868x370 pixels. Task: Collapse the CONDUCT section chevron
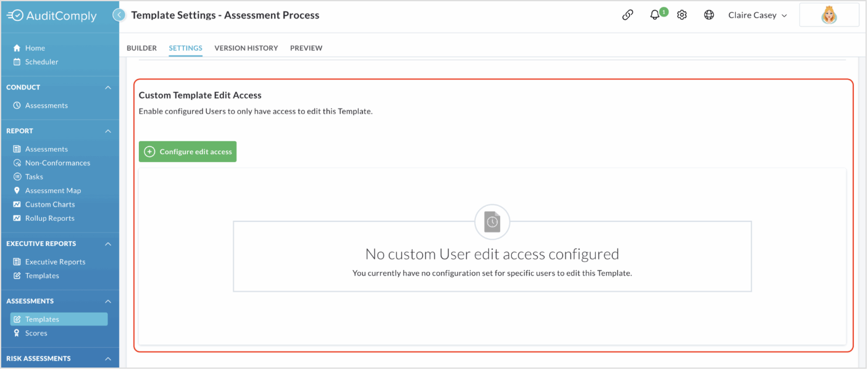click(x=108, y=88)
